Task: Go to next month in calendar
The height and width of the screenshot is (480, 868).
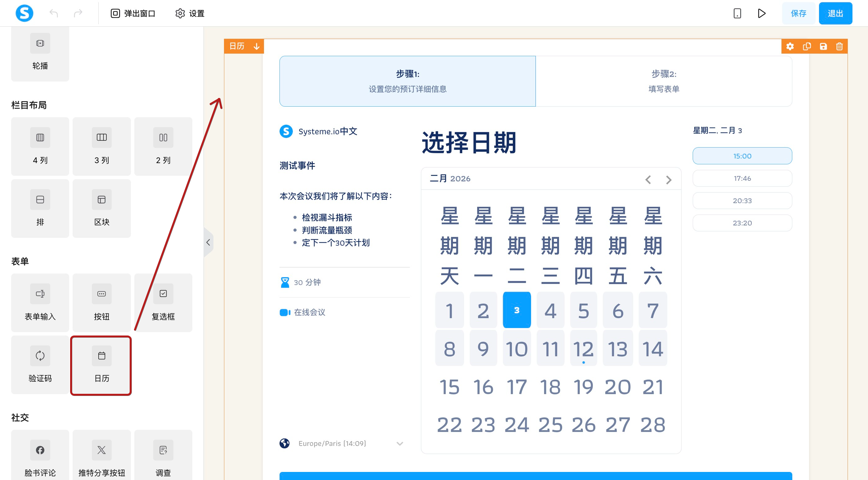Action: click(669, 180)
